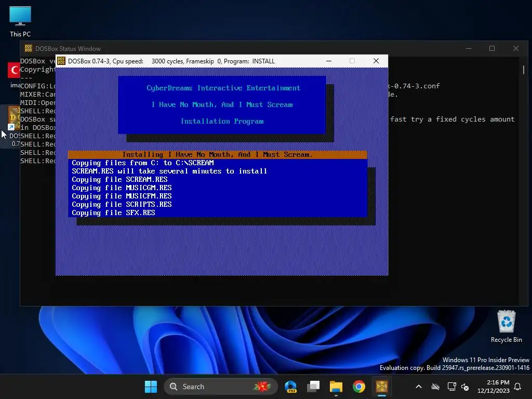Open the notifications bell
The width and height of the screenshot is (532, 399).
click(517, 387)
